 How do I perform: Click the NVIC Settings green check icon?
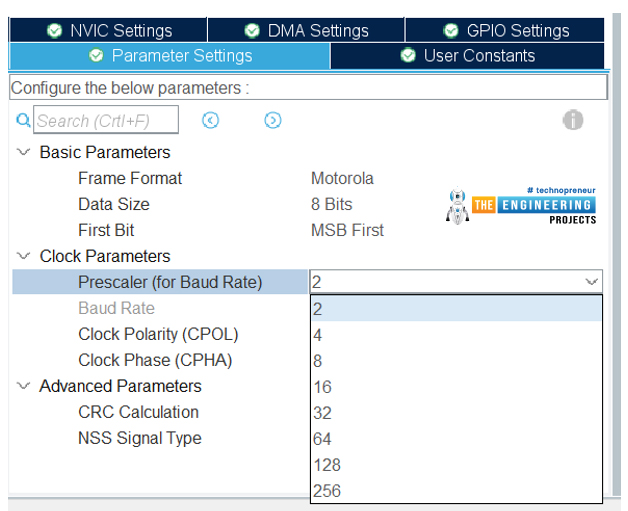click(54, 30)
